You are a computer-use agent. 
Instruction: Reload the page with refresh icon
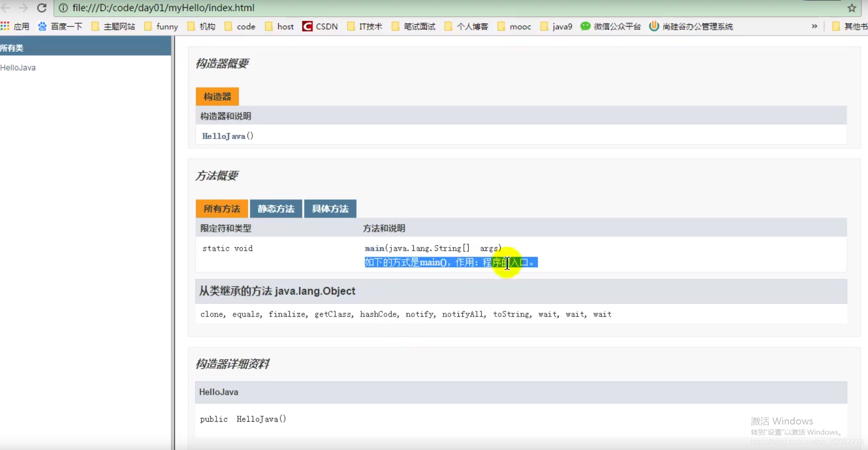point(42,8)
